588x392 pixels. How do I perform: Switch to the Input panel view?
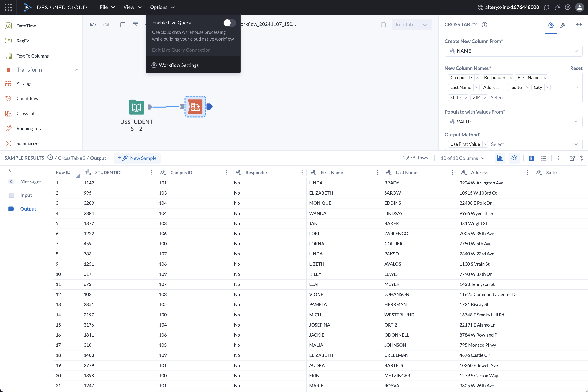(26, 195)
